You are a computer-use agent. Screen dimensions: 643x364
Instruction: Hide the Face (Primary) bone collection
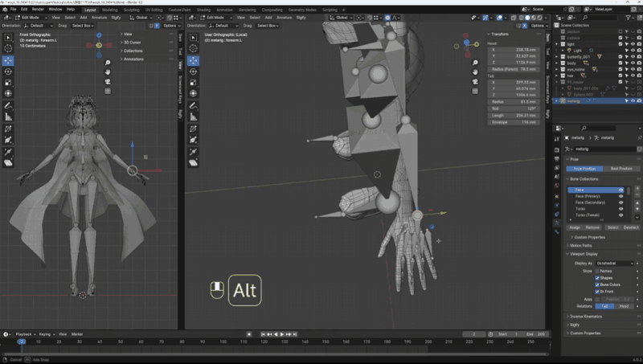[x=620, y=196]
